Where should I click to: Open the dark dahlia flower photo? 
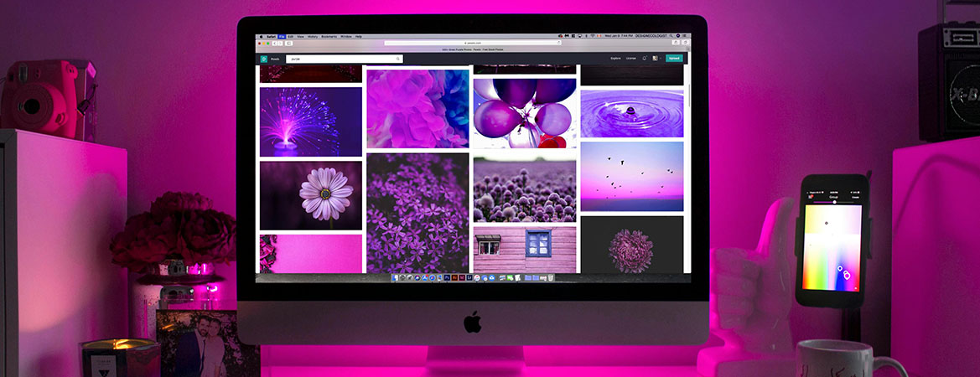(x=632, y=245)
